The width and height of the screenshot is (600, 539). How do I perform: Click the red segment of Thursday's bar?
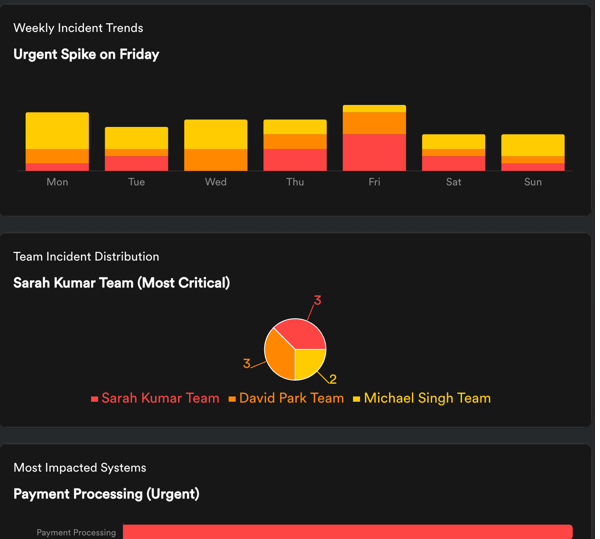click(295, 160)
